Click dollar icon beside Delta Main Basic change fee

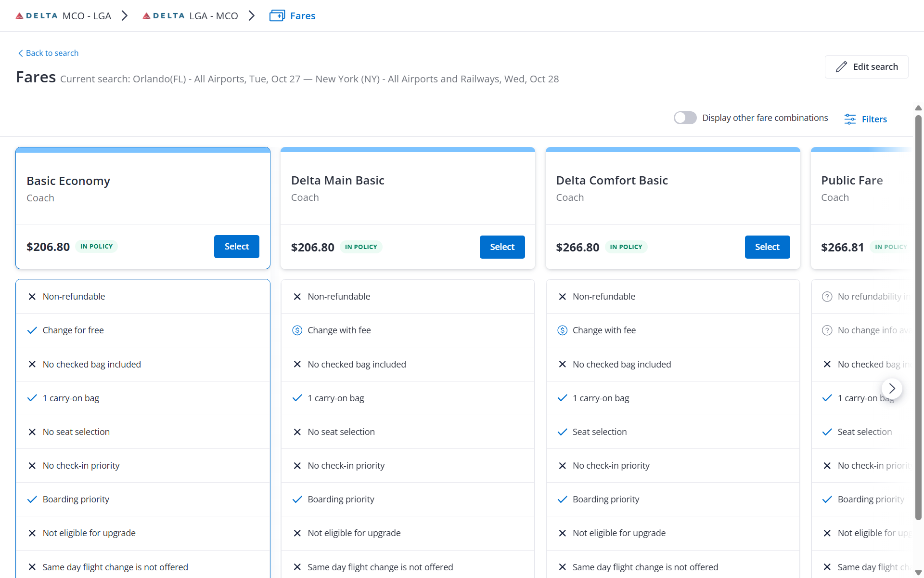[x=297, y=330]
